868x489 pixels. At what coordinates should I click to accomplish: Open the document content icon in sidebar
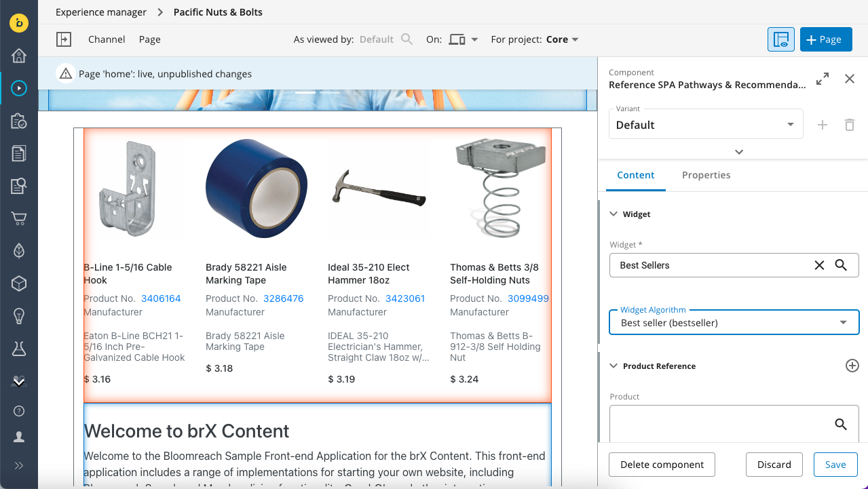(x=19, y=153)
